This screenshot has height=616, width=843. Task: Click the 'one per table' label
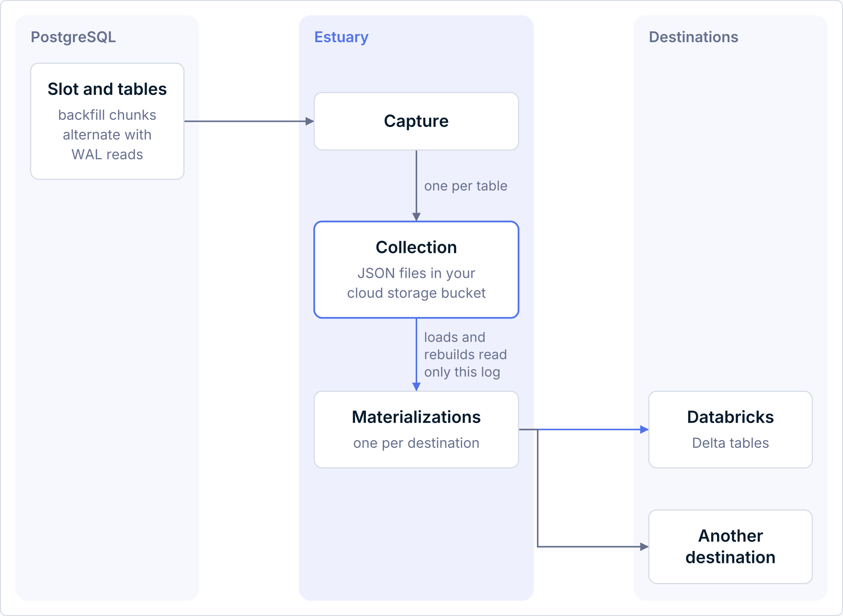[466, 186]
